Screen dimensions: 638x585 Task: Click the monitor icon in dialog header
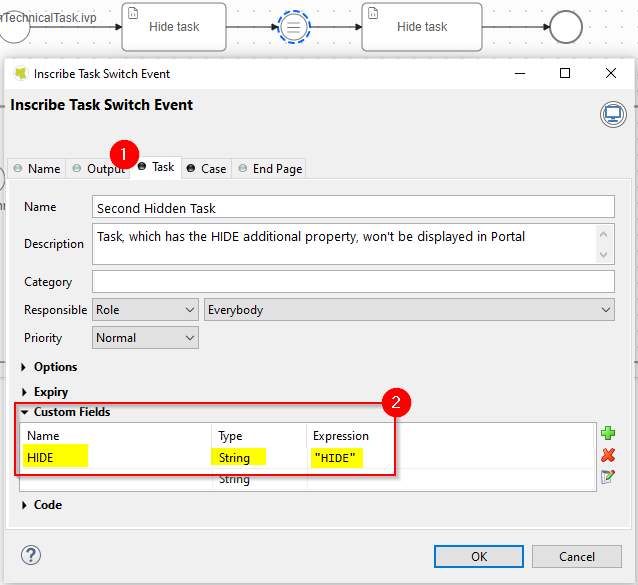(x=613, y=114)
